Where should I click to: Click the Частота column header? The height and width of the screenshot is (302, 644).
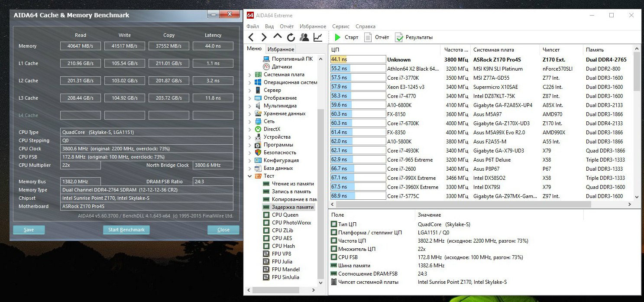click(456, 50)
